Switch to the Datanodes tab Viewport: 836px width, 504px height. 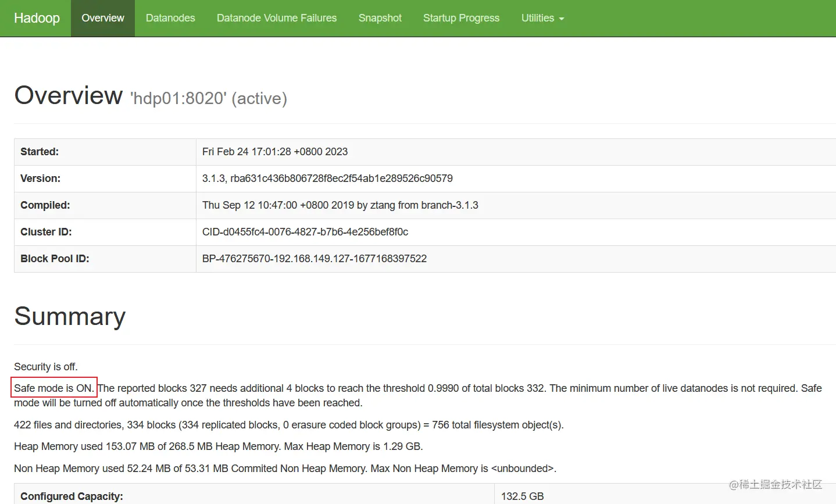click(170, 18)
